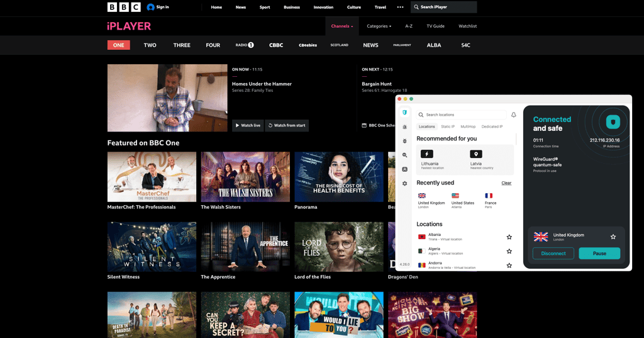This screenshot has height=338, width=644.
Task: Open the Lord of the Flies thumbnail
Action: pyautogui.click(x=339, y=247)
